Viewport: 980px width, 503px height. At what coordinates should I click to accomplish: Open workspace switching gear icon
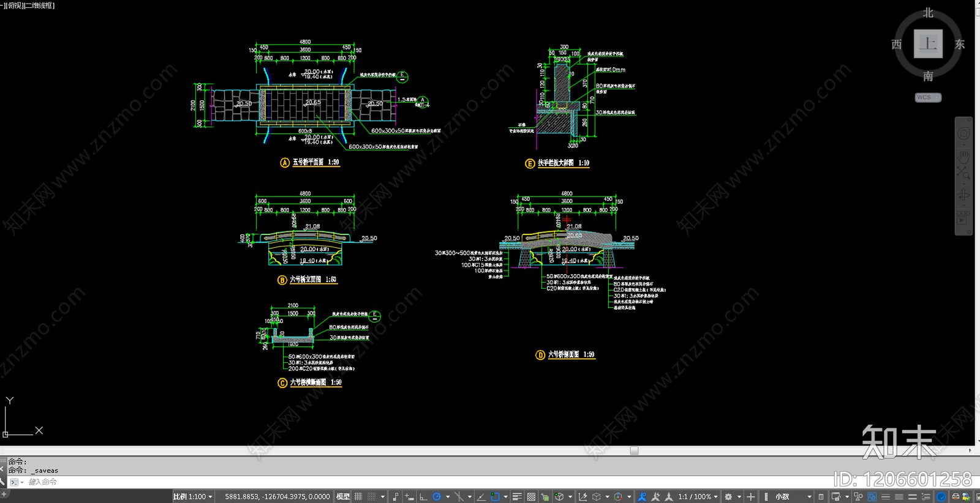pyautogui.click(x=728, y=497)
